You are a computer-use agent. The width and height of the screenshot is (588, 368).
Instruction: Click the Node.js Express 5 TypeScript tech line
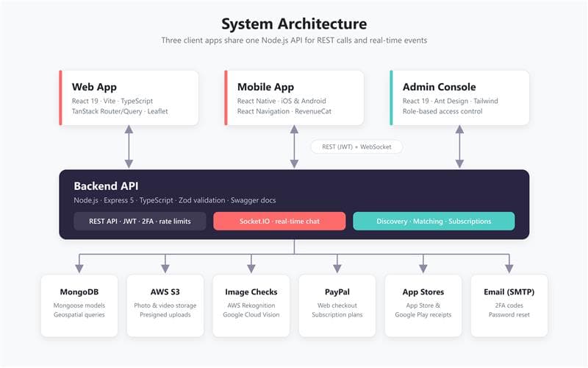pyautogui.click(x=175, y=200)
